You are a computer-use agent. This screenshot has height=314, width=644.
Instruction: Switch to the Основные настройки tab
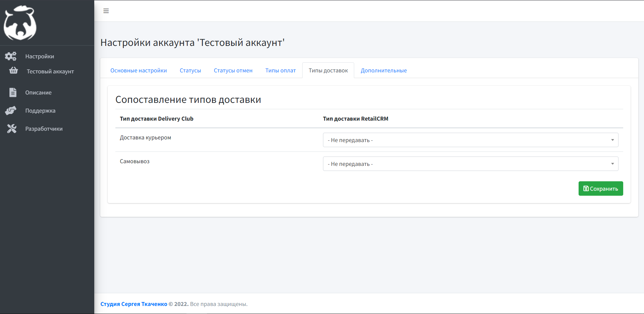[139, 70]
